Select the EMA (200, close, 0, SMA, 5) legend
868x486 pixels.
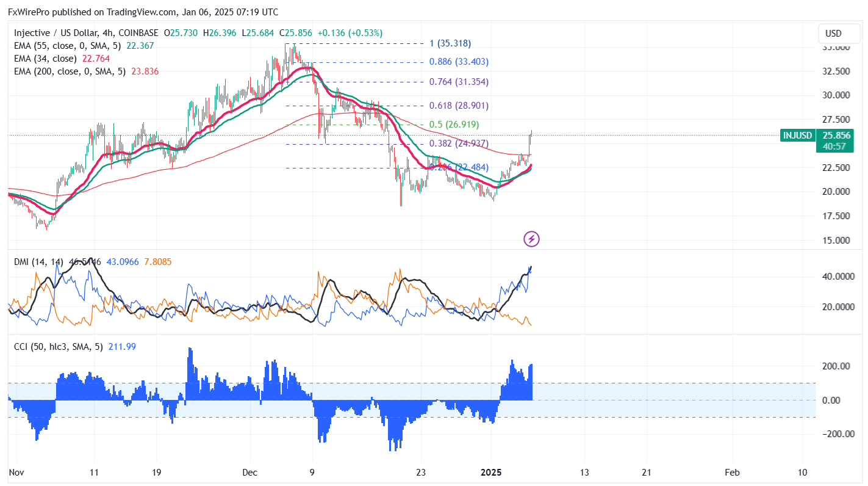click(70, 71)
